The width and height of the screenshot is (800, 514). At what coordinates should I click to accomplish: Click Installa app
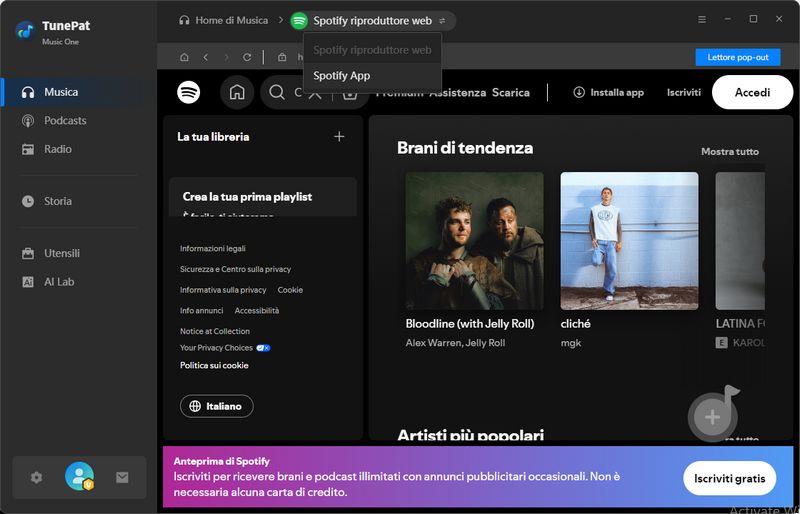point(608,92)
